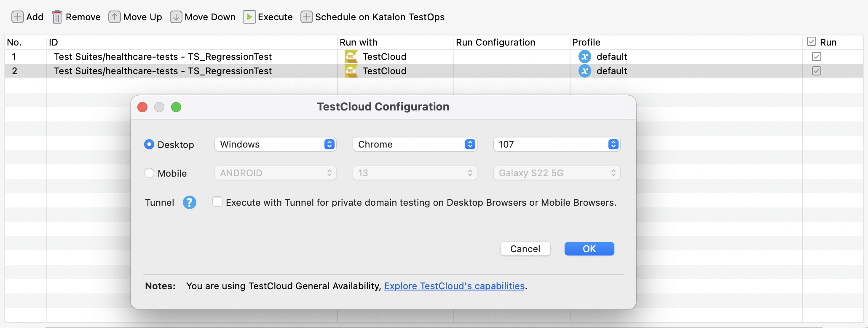This screenshot has width=868, height=328.
Task: Click the TestCloud icon in row 1
Action: tap(351, 56)
